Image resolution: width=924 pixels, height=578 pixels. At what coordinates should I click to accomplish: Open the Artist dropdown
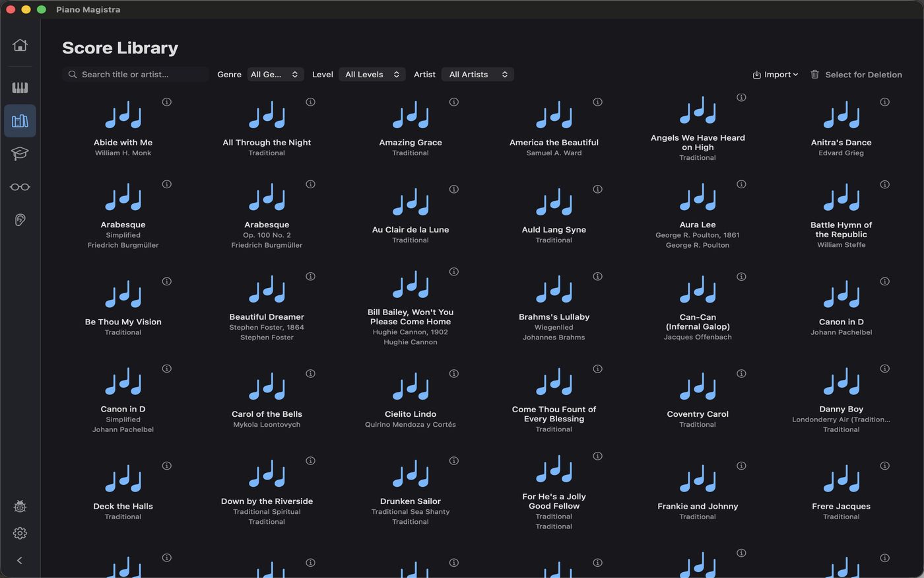coord(477,75)
